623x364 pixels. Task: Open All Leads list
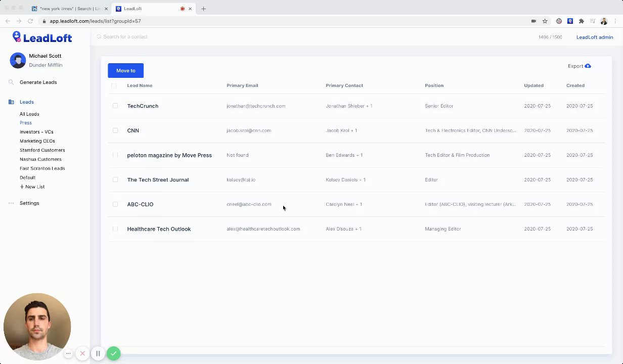pyautogui.click(x=29, y=114)
